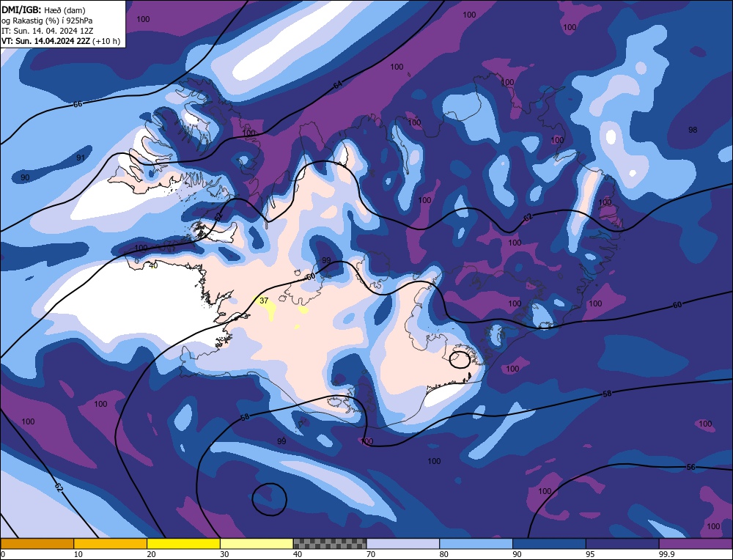Click the contour label '56'
The width and height of the screenshot is (733, 560).
691,467
